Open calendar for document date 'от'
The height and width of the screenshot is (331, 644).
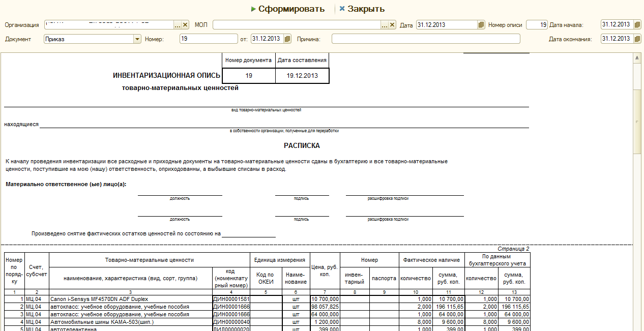coord(287,39)
